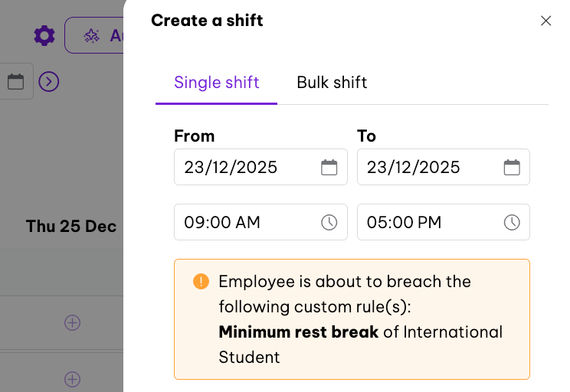Open the settings gear
This screenshot has height=392, width=570.
tap(44, 35)
